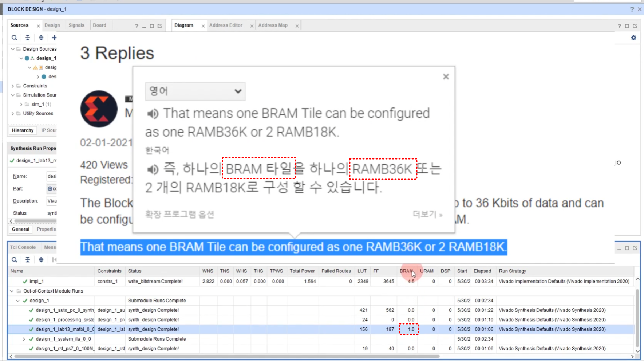Click the 더보기 more link
The height and width of the screenshot is (361, 644).
pyautogui.click(x=428, y=214)
